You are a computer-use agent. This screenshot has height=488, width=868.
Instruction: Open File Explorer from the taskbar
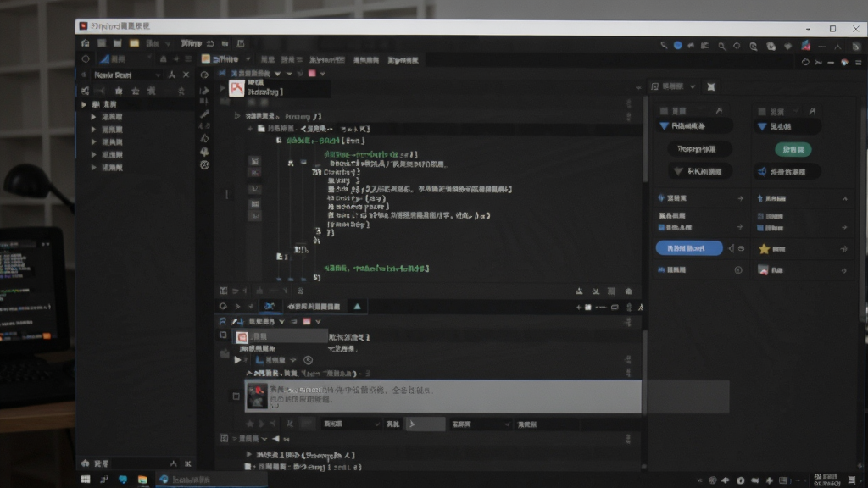(x=142, y=480)
